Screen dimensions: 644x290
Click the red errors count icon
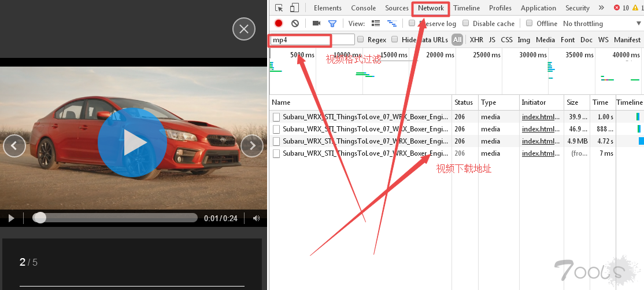coord(617,8)
